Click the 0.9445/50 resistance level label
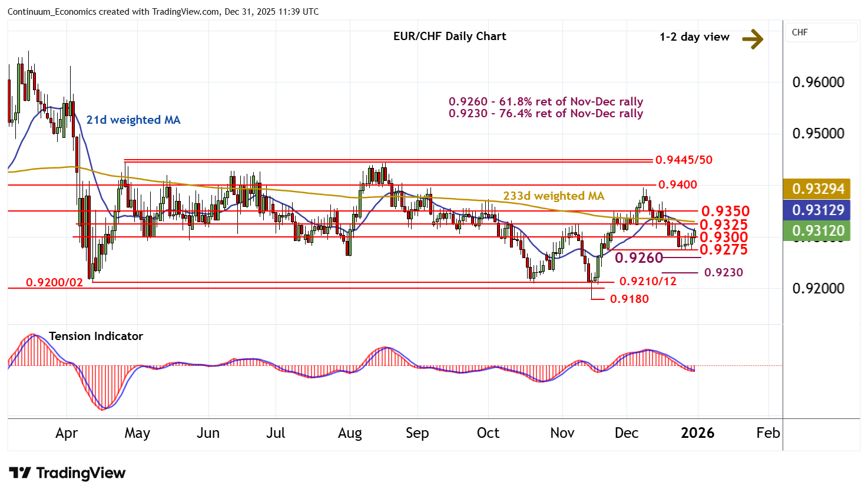The width and height of the screenshot is (868, 495). click(684, 160)
